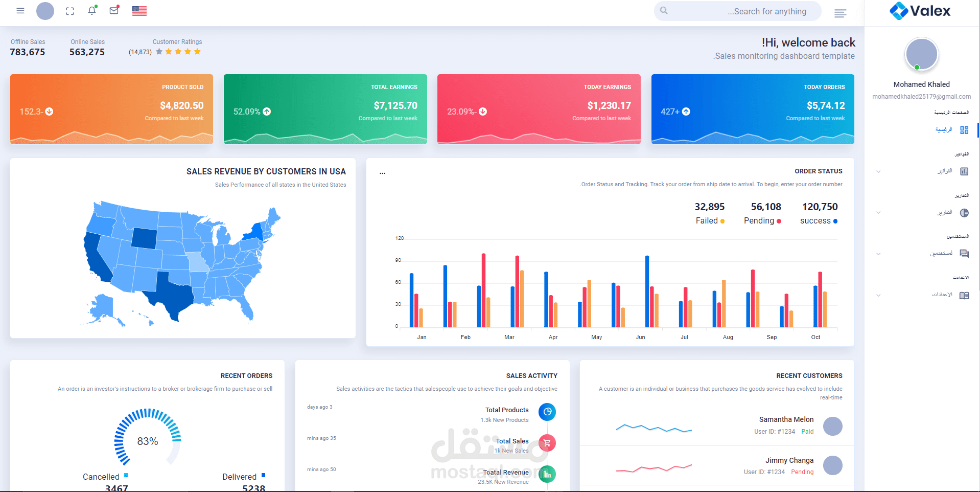Select the الاعدادات sidebar label
Viewport: 980px width, 492px height.
(x=942, y=295)
